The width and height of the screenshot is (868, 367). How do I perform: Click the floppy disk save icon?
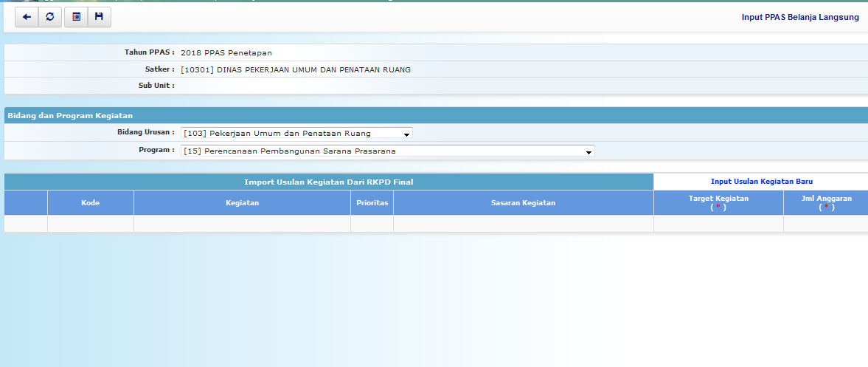coord(99,17)
